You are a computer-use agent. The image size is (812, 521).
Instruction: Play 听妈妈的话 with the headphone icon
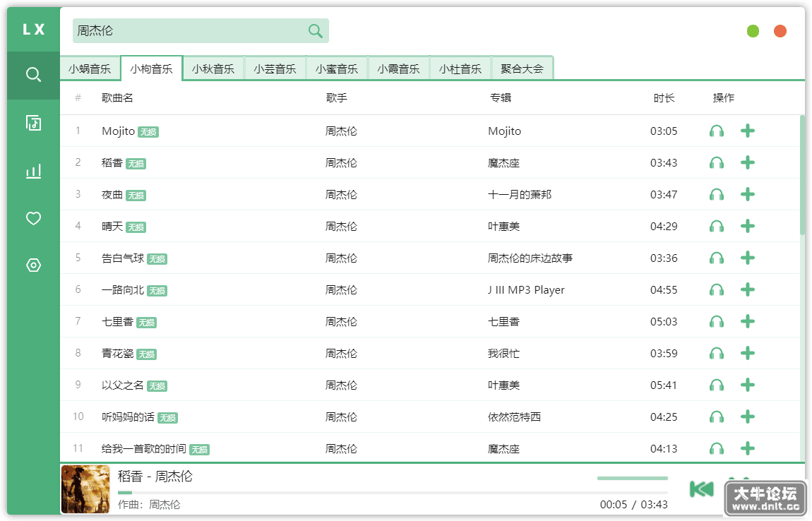pos(717,417)
